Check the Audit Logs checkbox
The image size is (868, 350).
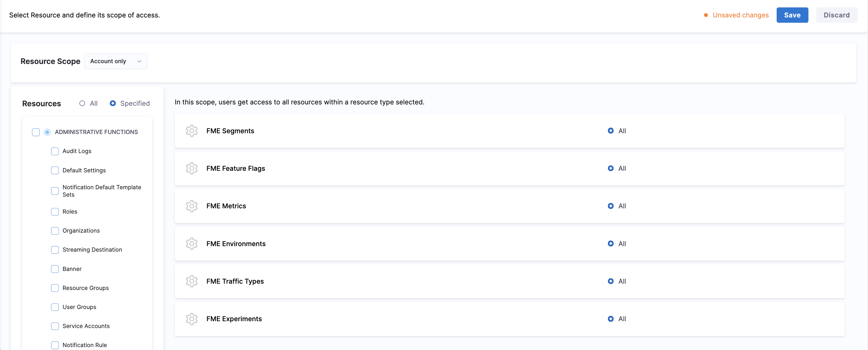[55, 151]
